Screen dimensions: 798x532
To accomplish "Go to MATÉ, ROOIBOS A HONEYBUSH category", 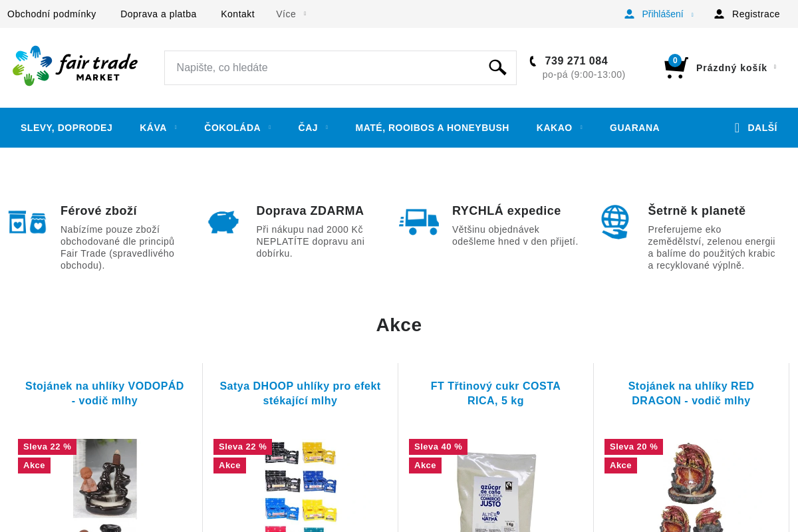I will [432, 128].
